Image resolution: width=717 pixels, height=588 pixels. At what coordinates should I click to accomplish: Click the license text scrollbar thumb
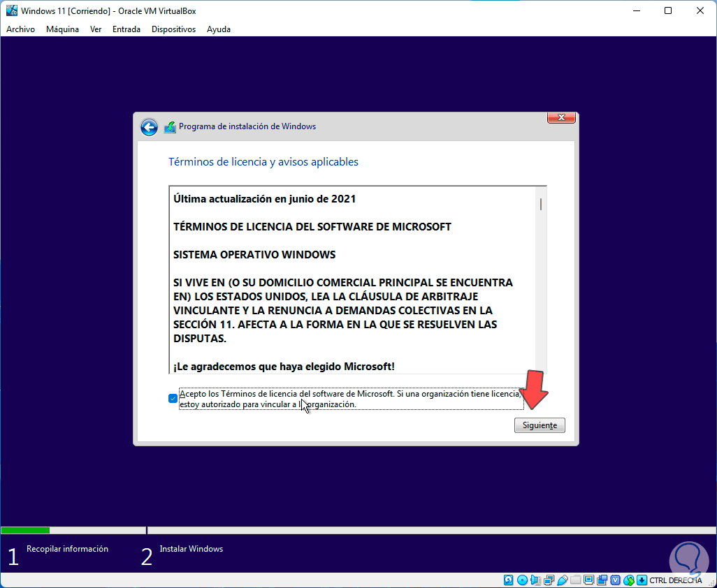[541, 204]
